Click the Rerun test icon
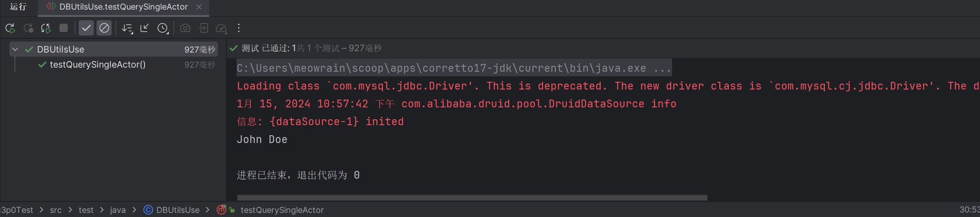The width and height of the screenshot is (980, 217). tap(10, 28)
